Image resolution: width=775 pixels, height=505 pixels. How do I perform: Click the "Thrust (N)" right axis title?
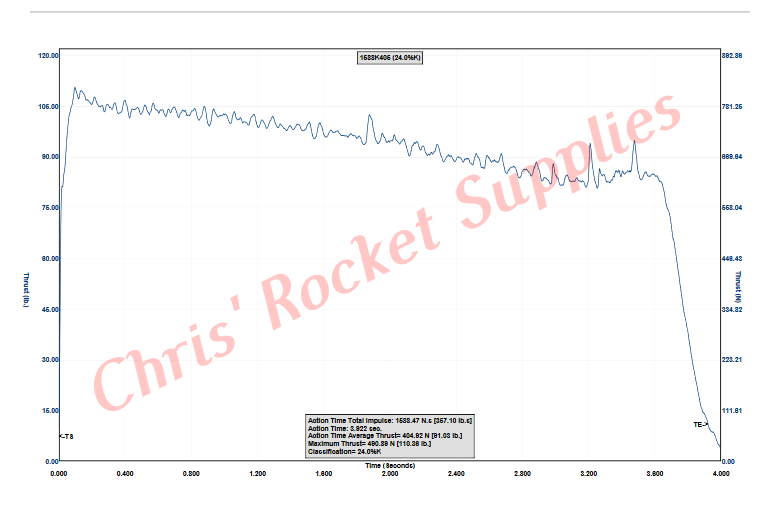coord(738,287)
